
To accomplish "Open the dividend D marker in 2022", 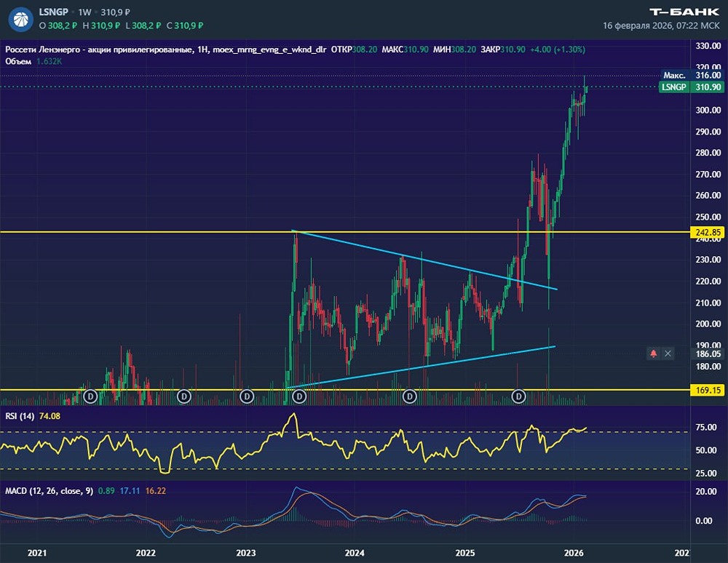I will (184, 396).
